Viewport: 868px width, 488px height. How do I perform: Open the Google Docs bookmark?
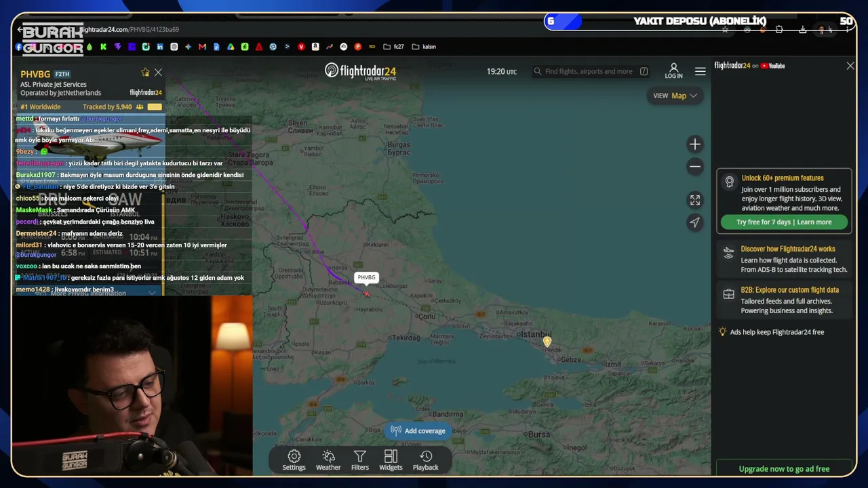[x=216, y=47]
